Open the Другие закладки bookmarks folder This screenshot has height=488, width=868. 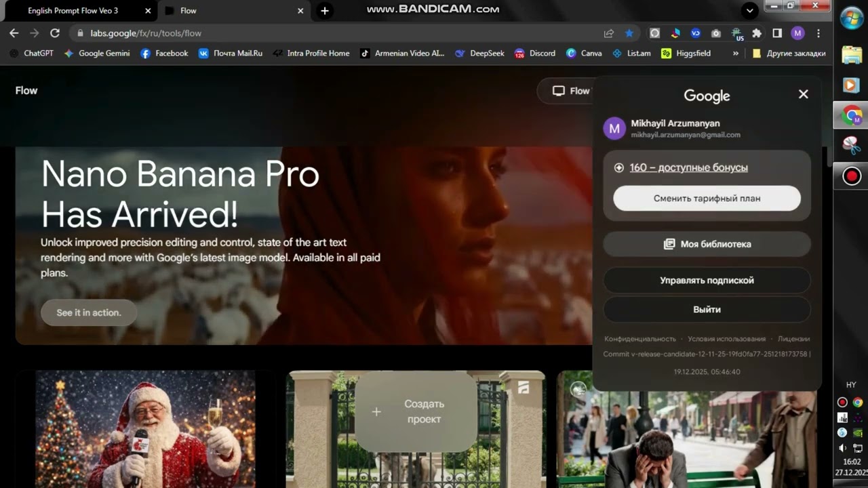(789, 53)
